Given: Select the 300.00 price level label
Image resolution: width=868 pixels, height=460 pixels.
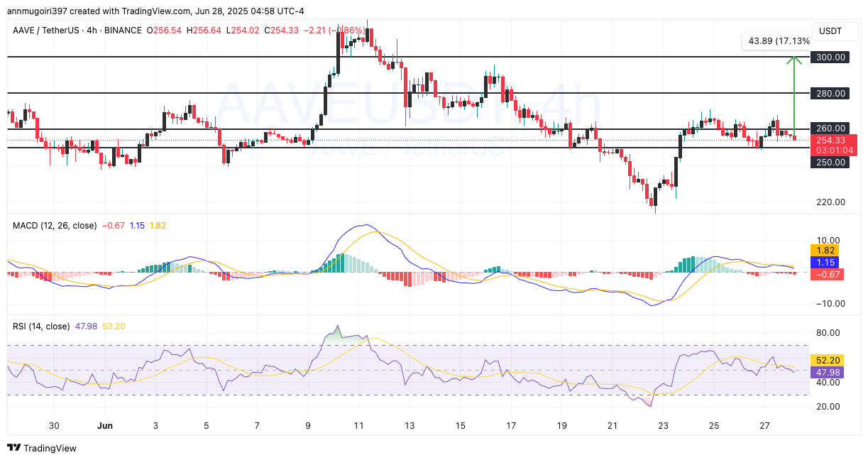Looking at the screenshot, I should point(830,57).
